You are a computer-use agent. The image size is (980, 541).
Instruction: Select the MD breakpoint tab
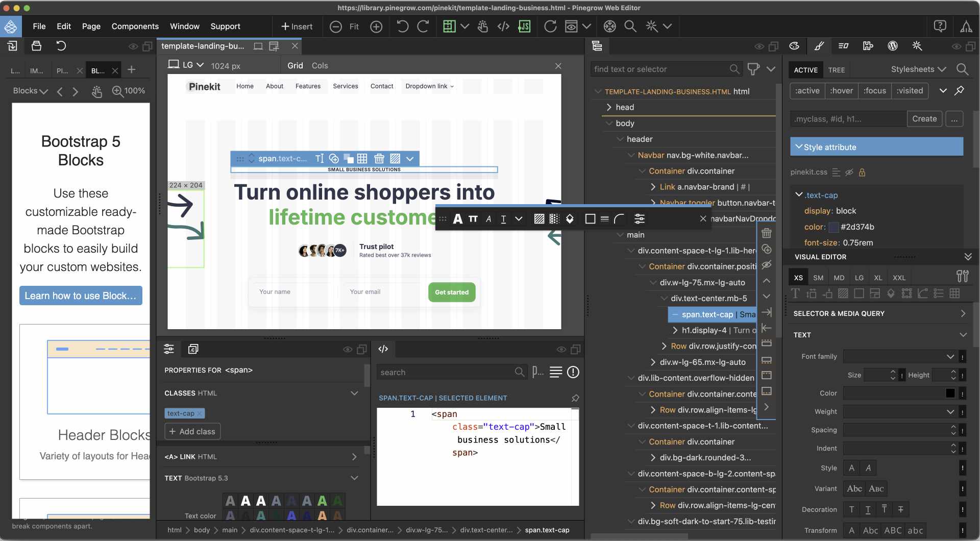(839, 278)
